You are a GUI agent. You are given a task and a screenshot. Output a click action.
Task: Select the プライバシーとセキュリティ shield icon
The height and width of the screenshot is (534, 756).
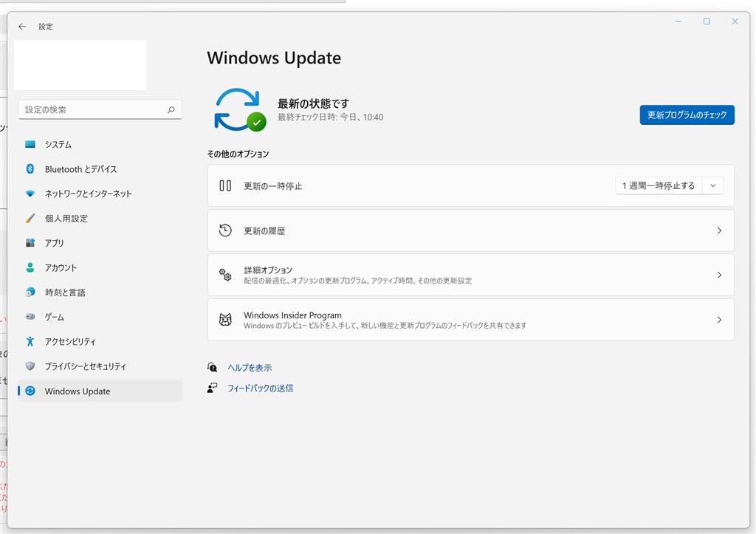30,366
